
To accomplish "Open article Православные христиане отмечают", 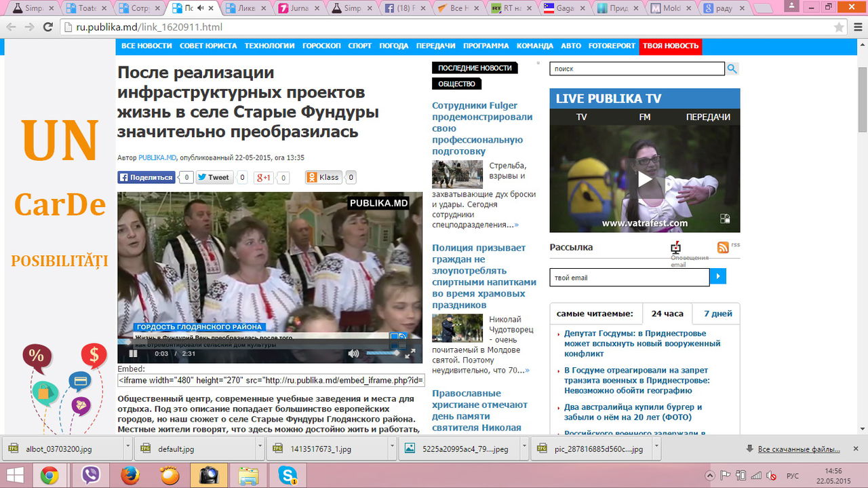I will (x=479, y=410).
